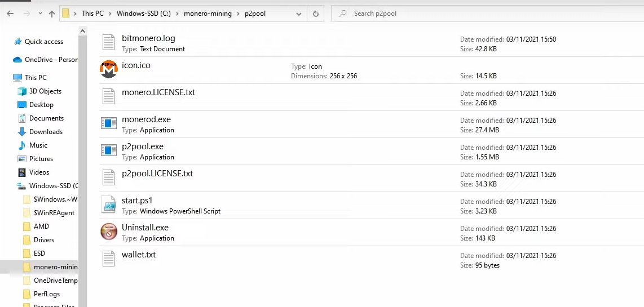This screenshot has height=307, width=644.
Task: Click the Videos film icon in sidebar
Action: click(22, 172)
